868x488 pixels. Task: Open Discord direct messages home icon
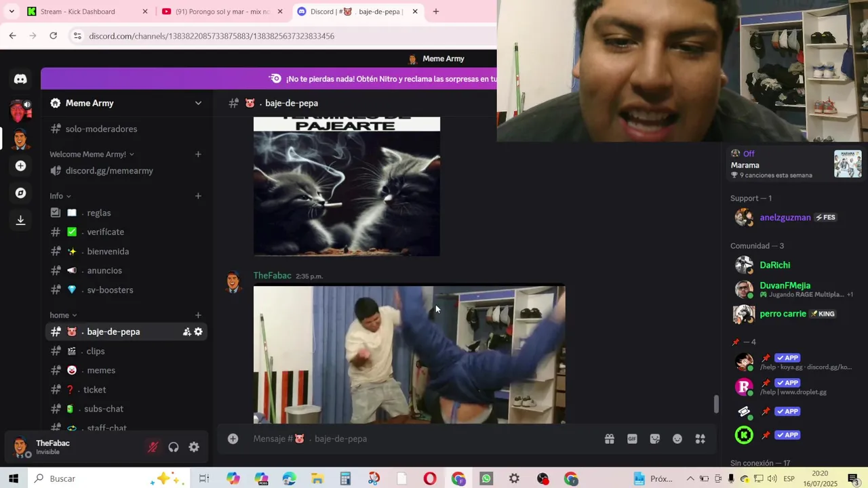[x=20, y=79]
